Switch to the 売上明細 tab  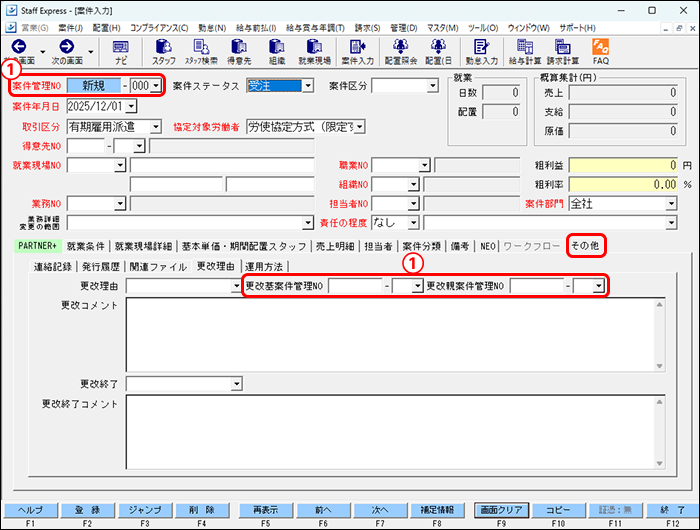click(x=335, y=246)
